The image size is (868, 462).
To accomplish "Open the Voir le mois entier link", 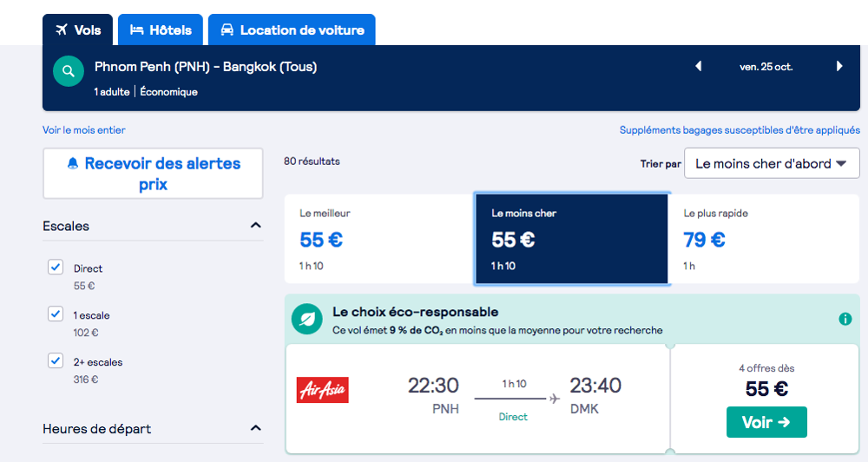I will tap(84, 130).
